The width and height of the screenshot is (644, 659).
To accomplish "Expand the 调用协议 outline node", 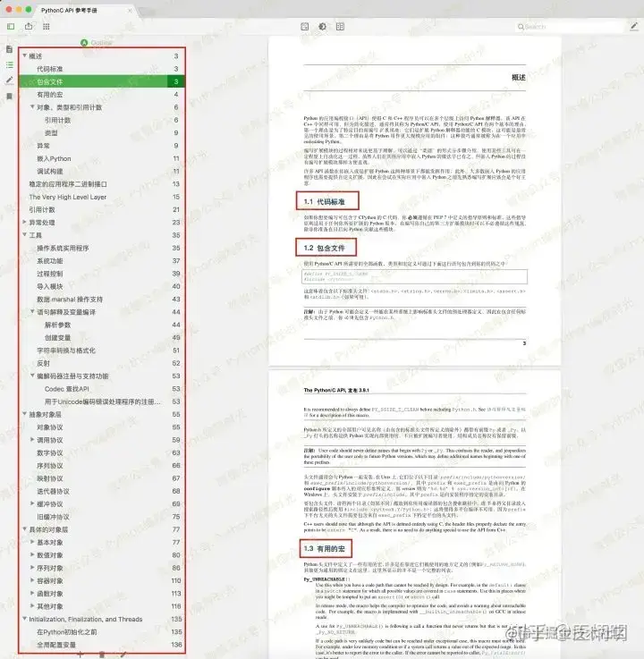I will [x=32, y=440].
